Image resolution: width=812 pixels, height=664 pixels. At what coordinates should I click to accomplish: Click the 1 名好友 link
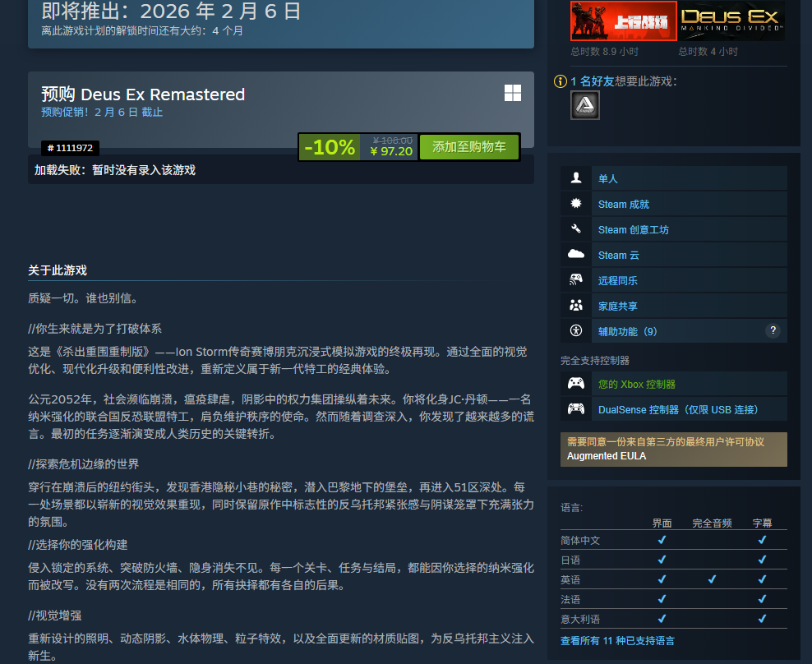point(592,81)
